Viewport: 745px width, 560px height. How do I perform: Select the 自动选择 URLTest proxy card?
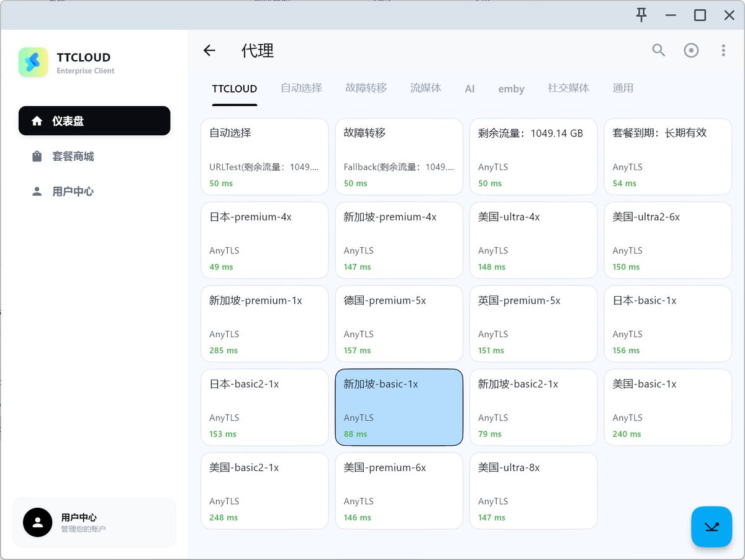[264, 156]
